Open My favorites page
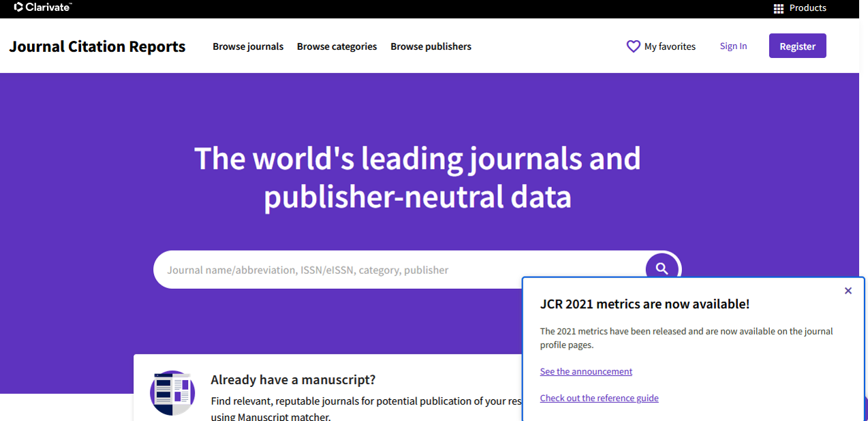The image size is (868, 421). click(670, 46)
